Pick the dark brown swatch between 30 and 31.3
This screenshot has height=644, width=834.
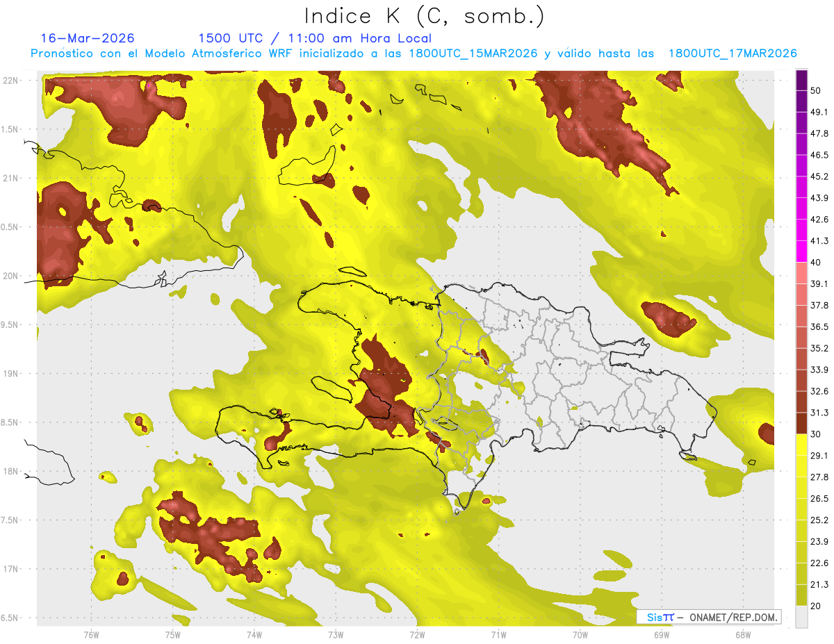tap(801, 424)
